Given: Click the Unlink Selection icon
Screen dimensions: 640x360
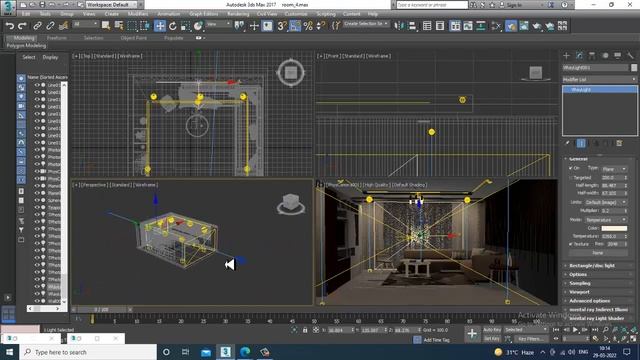Looking at the screenshot, I should tap(50, 26).
